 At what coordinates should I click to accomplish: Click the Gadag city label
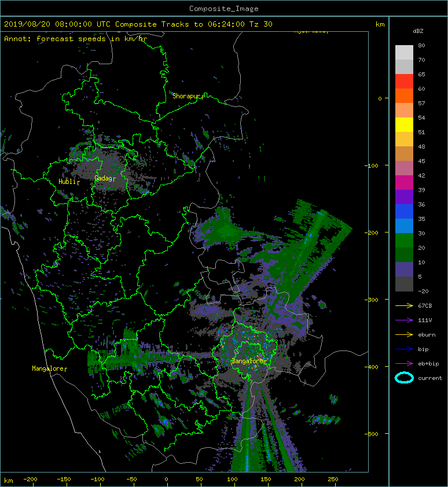point(103,178)
